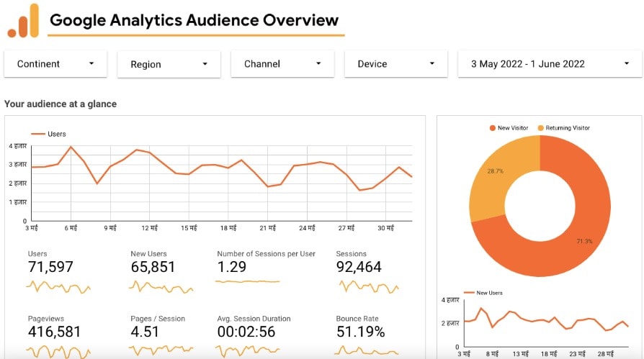This screenshot has width=644, height=359.
Task: Click the peak point of Users line chart
Action: 71,147
